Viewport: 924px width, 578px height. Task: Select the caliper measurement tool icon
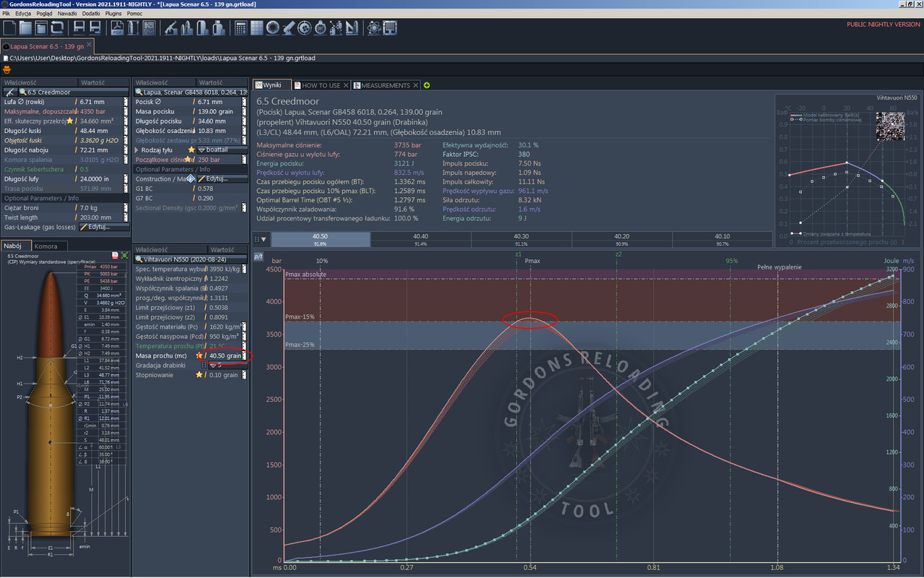[x=133, y=27]
